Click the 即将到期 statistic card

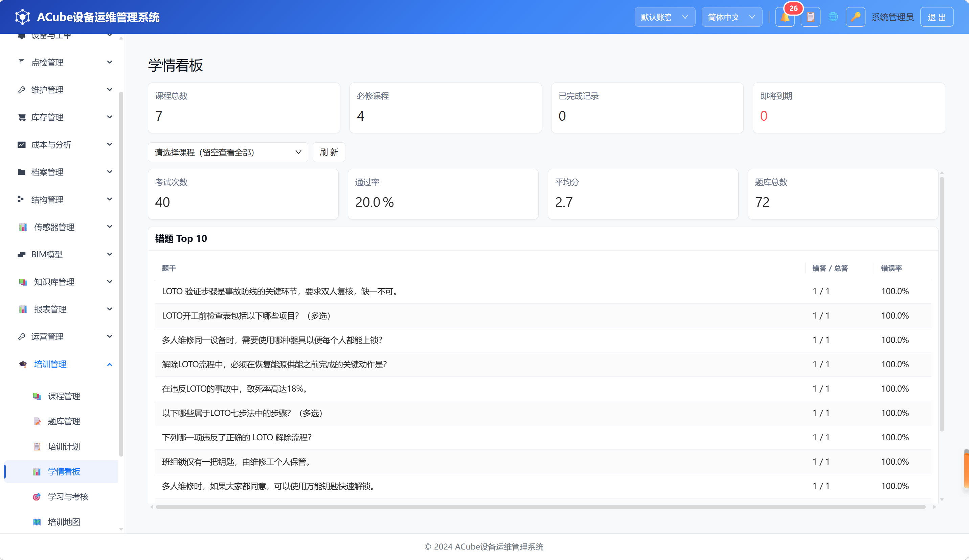click(x=849, y=108)
